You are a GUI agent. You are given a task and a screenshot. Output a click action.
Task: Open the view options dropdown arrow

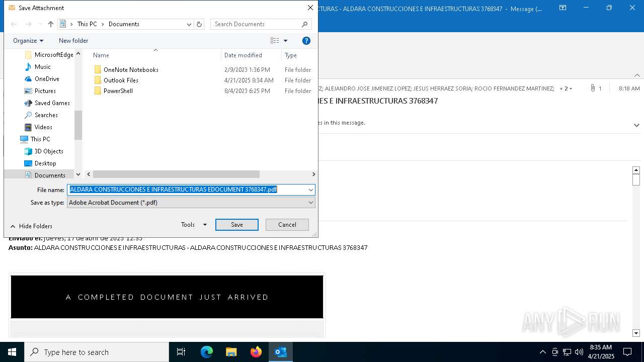285,41
